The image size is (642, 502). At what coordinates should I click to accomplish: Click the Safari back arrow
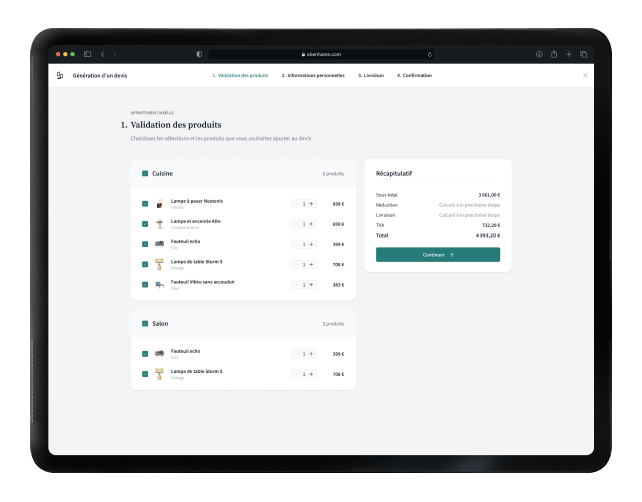(x=102, y=54)
